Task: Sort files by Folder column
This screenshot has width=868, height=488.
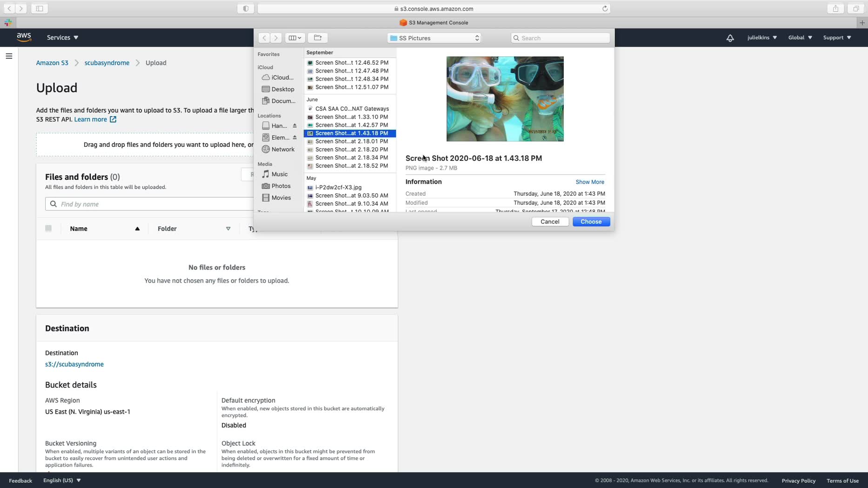Action: (x=194, y=229)
